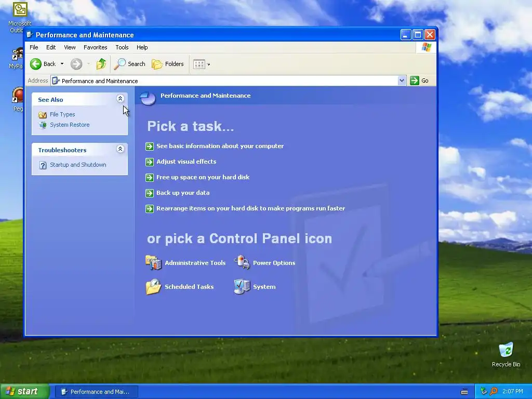Collapse the Troubleshooters panel
Image resolution: width=532 pixels, height=399 pixels.
(120, 149)
